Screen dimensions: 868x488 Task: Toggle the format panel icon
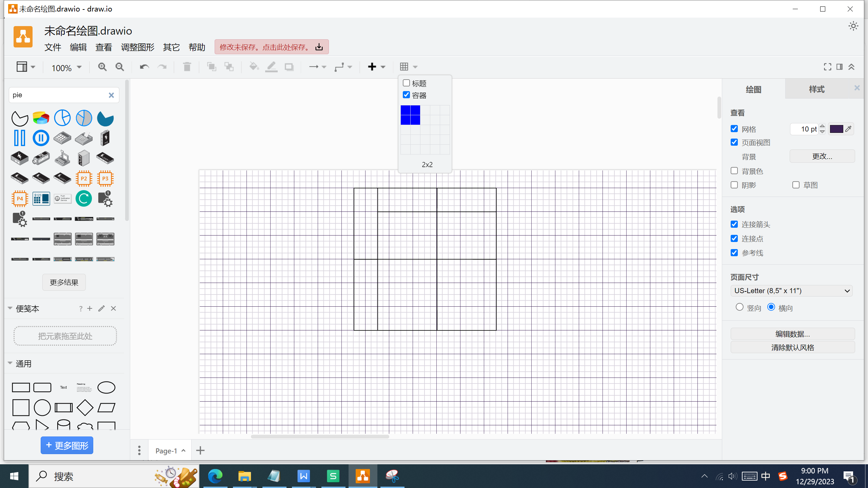pyautogui.click(x=840, y=67)
